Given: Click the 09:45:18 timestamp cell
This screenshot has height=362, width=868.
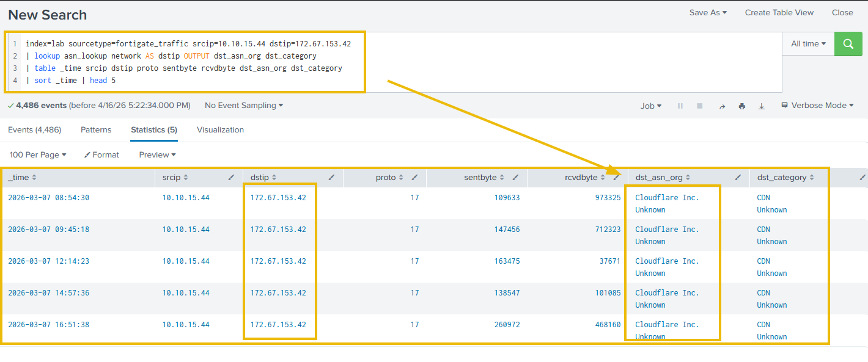Looking at the screenshot, I should pyautogui.click(x=48, y=230).
